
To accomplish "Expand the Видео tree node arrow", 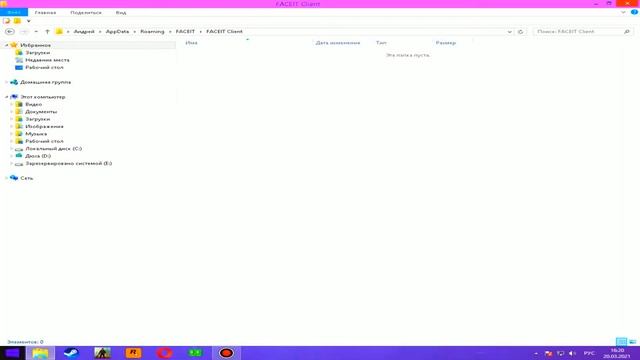I will coord(11,104).
